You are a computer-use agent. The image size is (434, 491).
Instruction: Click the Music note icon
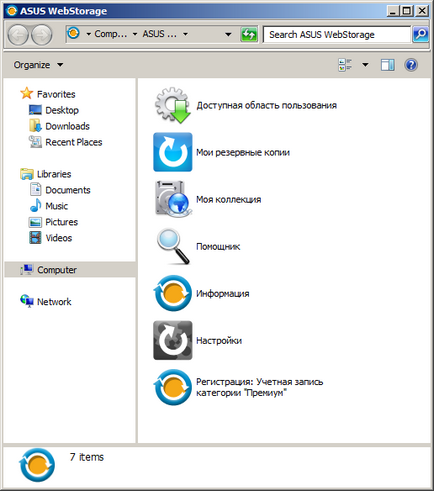coord(35,205)
